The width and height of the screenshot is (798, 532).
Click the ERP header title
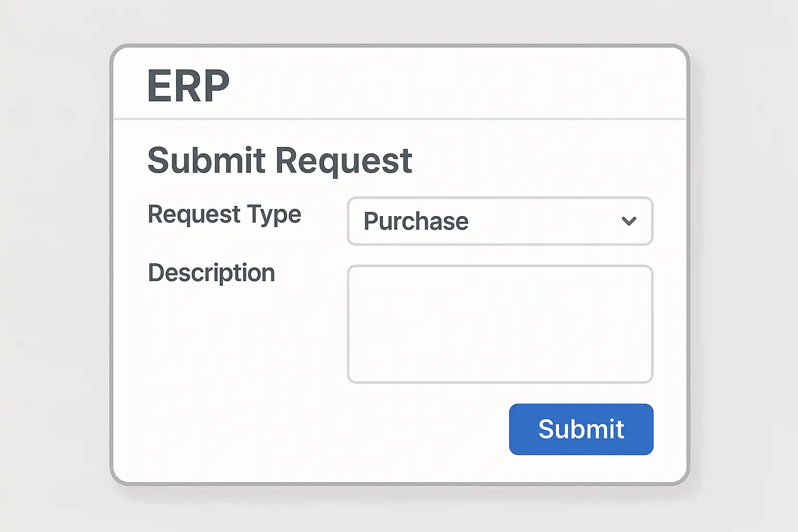coord(188,86)
